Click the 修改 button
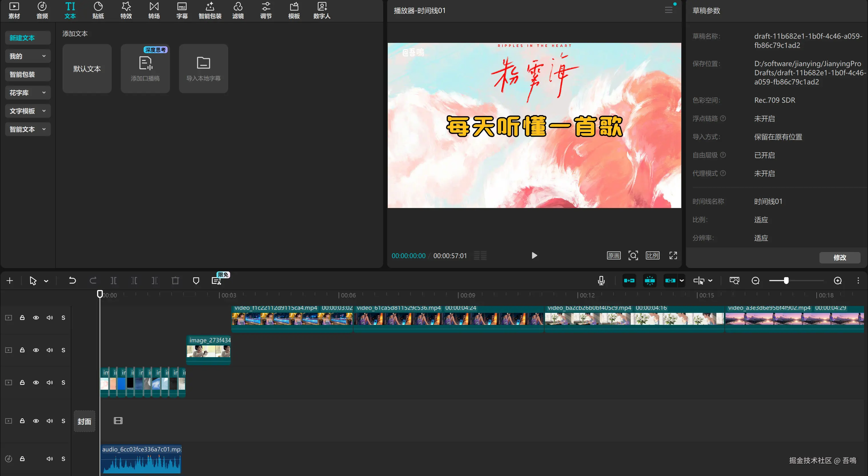 [839, 257]
